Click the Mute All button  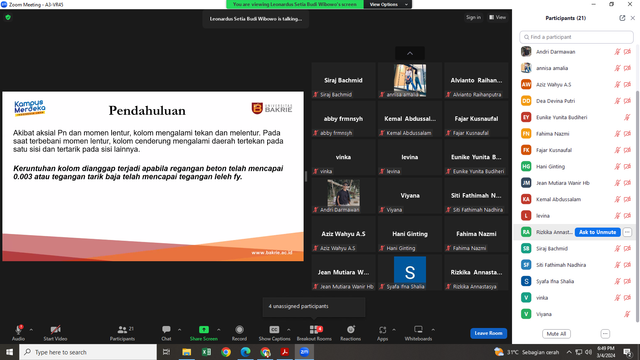(556, 334)
